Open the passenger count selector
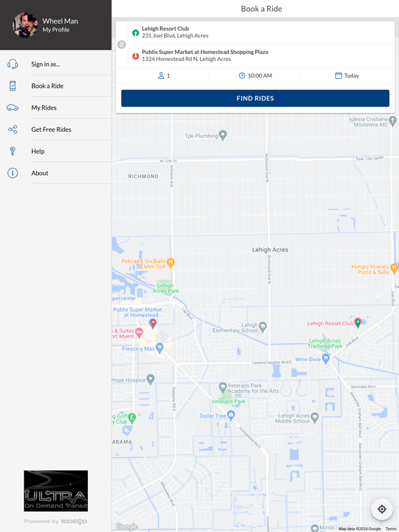The image size is (399, 532). 163,76
